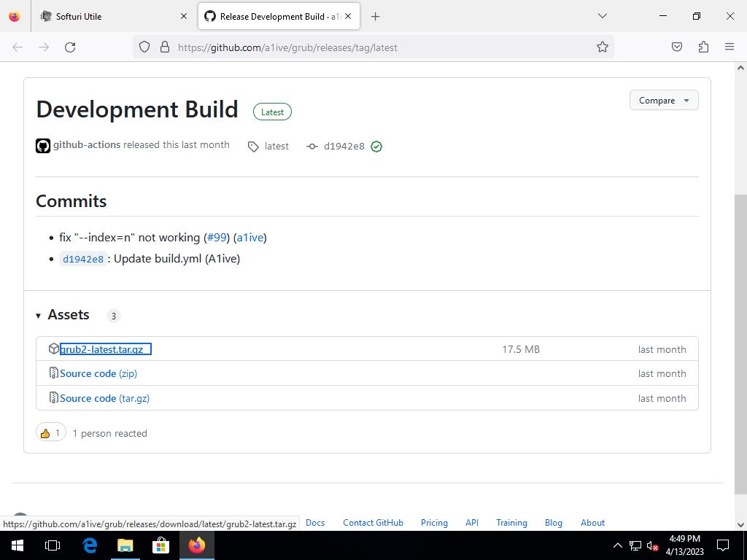Image resolution: width=747 pixels, height=560 pixels.
Task: Open the list all tabs chevron
Action: [x=602, y=16]
